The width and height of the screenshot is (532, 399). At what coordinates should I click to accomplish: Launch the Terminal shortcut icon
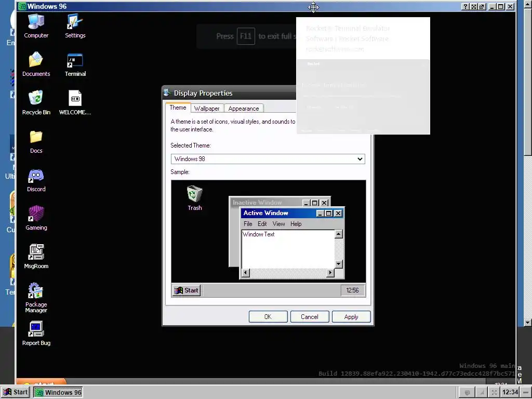(75, 64)
